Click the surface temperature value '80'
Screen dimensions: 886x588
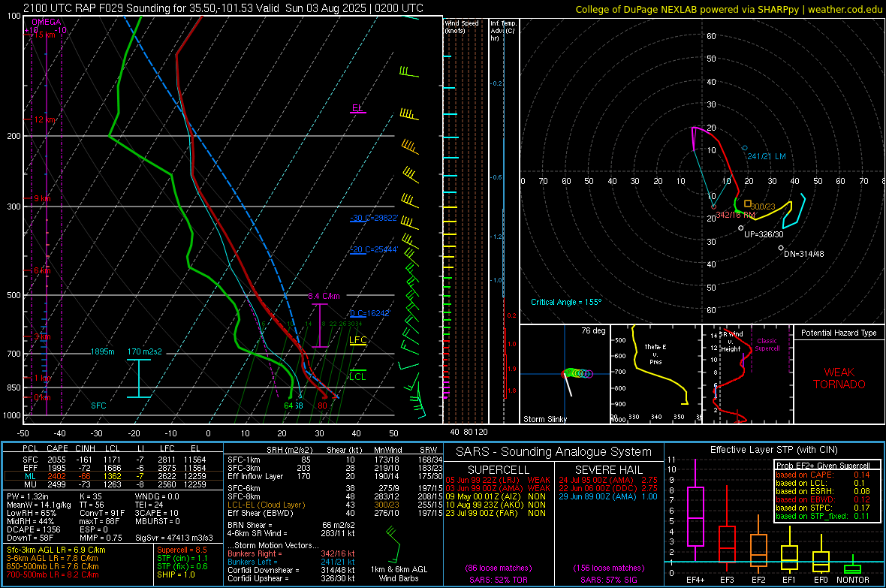pos(322,406)
